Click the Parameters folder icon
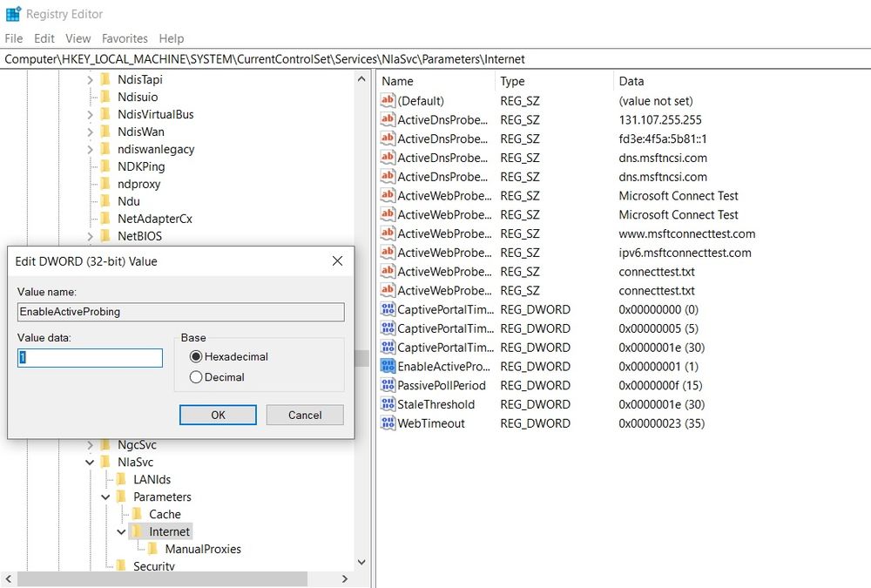Screen dimensions: 871x588 pyautogui.click(x=121, y=497)
